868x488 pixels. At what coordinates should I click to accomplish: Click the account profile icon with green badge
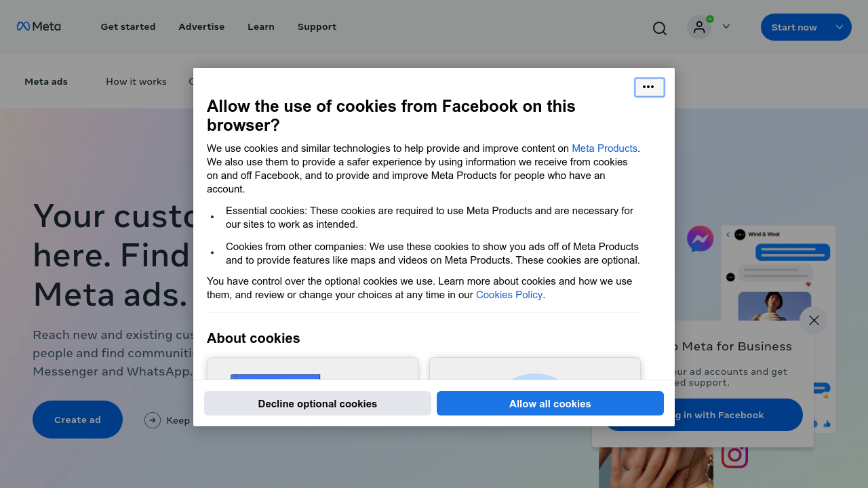699,26
